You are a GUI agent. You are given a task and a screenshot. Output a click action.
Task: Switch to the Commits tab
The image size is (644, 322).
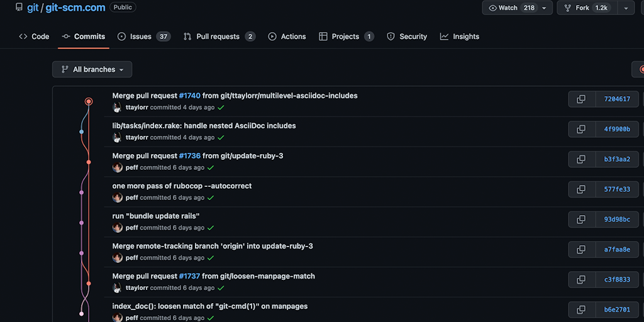point(84,36)
